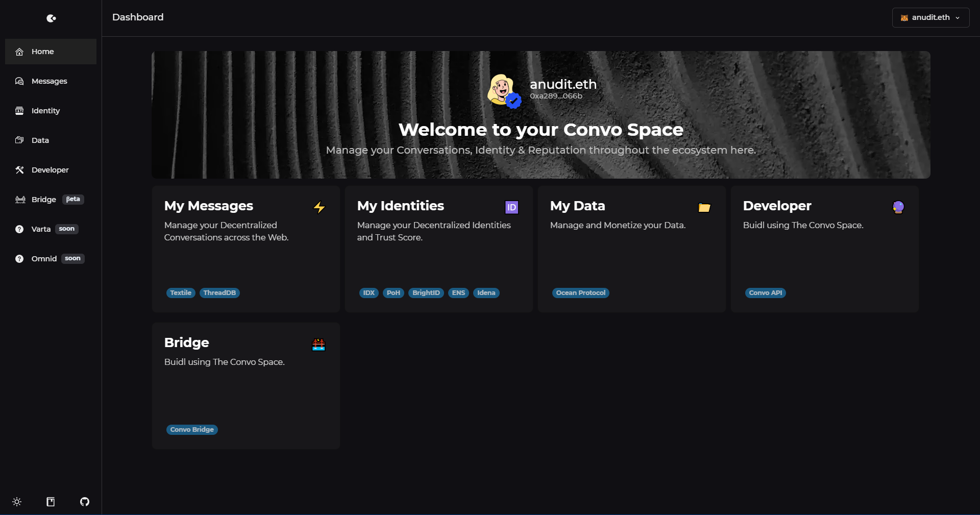Click the Convo Bridge tag
The image size is (980, 515).
point(192,430)
